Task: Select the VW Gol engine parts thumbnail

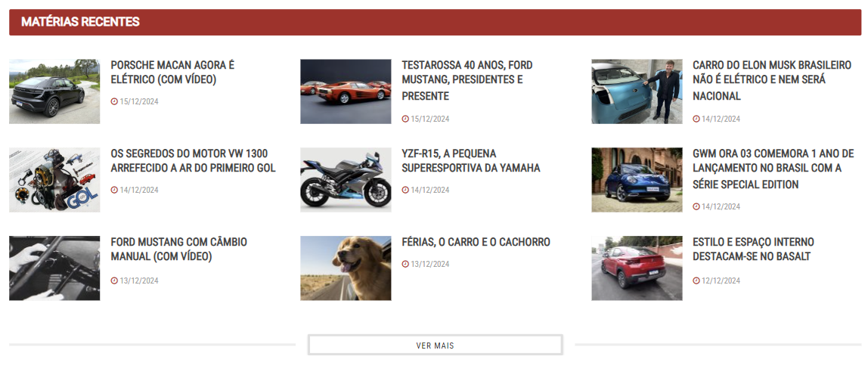Action: click(54, 180)
